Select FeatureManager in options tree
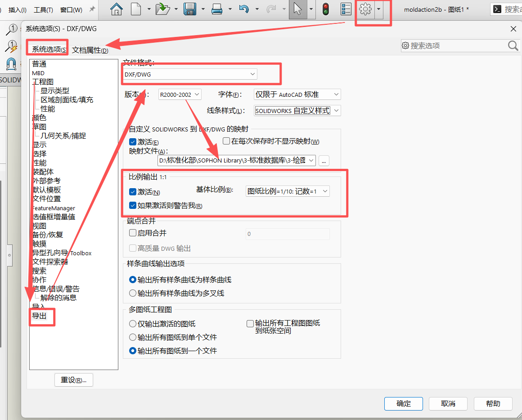 [x=54, y=208]
